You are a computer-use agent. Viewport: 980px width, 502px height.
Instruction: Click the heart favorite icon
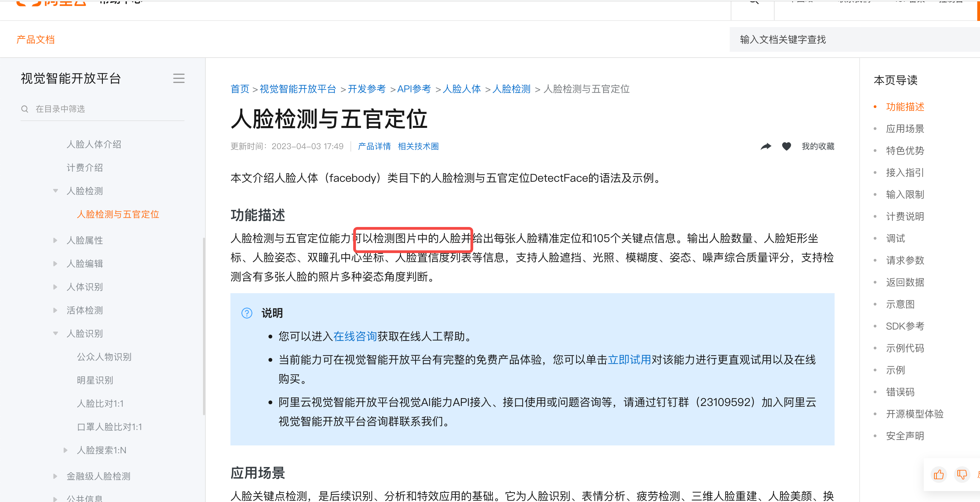(x=786, y=146)
